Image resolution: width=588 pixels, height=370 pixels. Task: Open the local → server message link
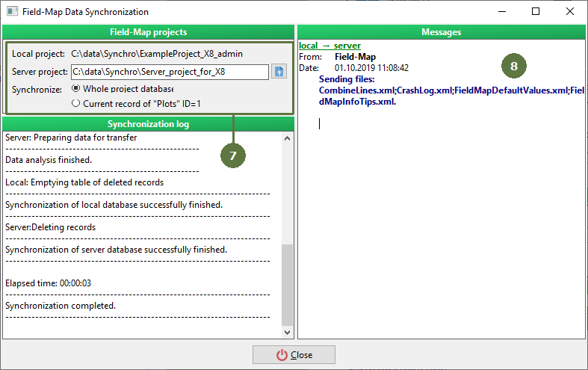pyautogui.click(x=329, y=46)
